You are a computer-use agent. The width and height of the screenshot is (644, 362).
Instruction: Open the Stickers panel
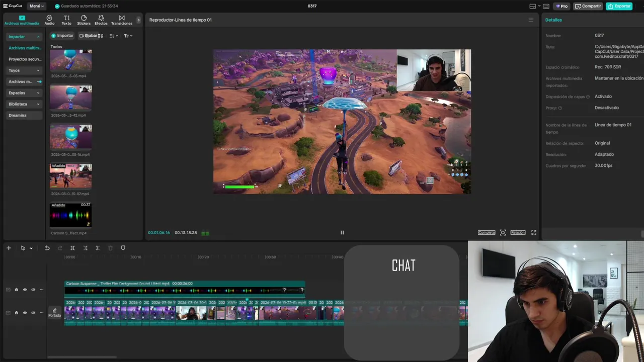click(84, 20)
